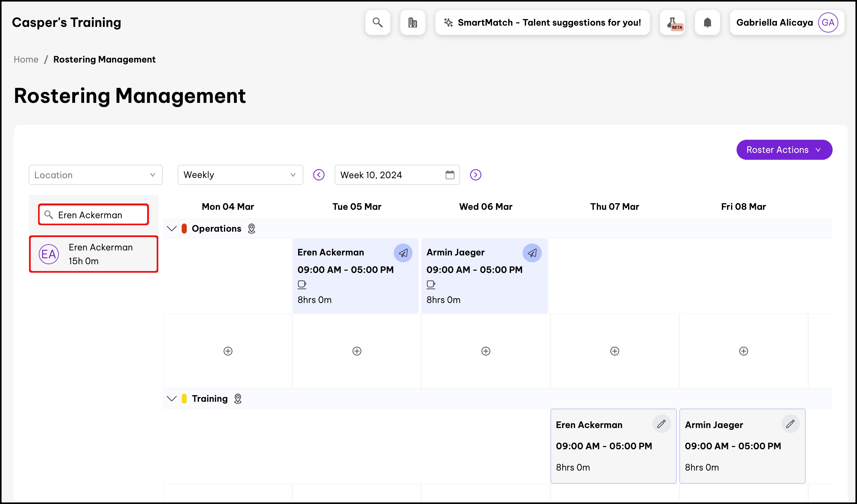Edit Eren Ackerman's Thursday Training shift pencil icon
This screenshot has height=504, width=857.
click(662, 424)
